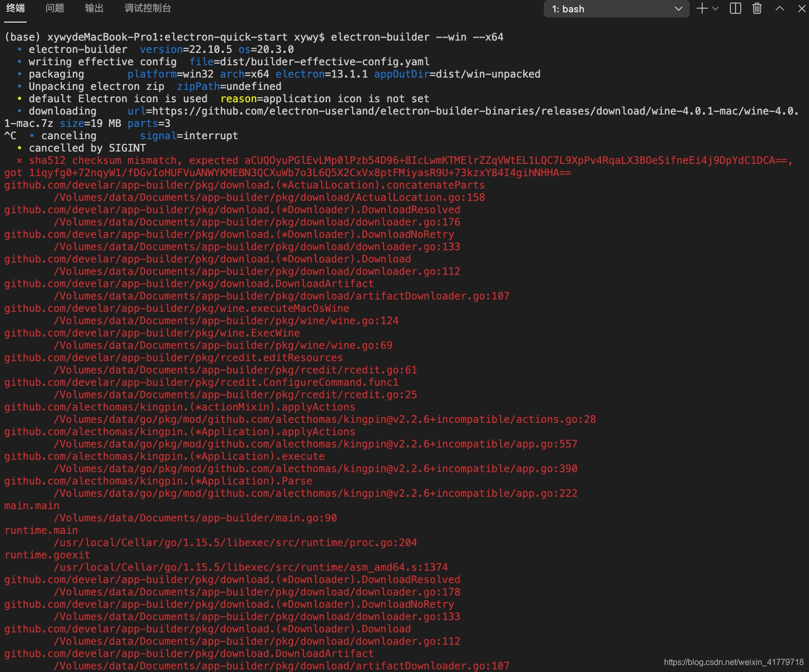Switch to the 终端 tab
The height and width of the screenshot is (672, 809).
tap(15, 8)
